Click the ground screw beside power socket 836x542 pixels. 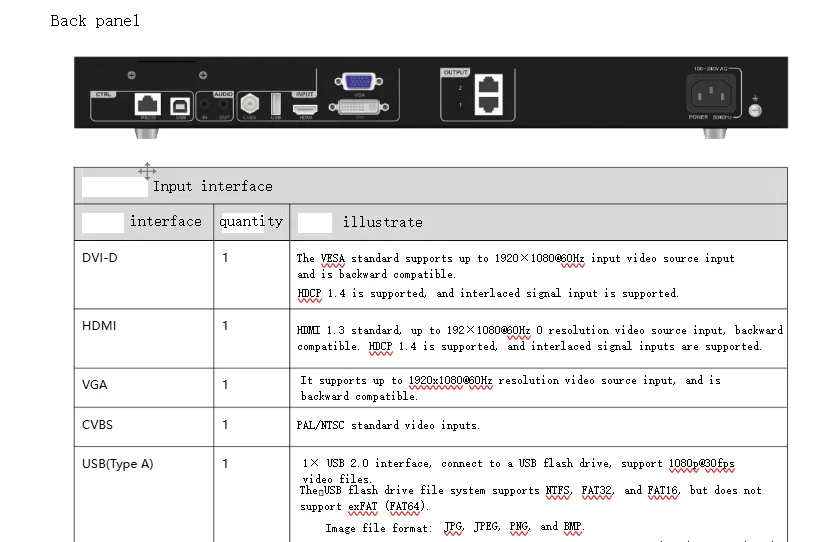pyautogui.click(x=755, y=110)
